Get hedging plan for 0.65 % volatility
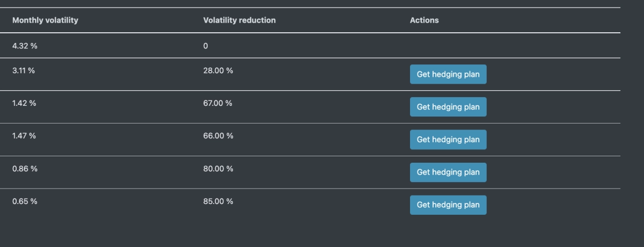Image resolution: width=644 pixels, height=247 pixels. [x=448, y=205]
